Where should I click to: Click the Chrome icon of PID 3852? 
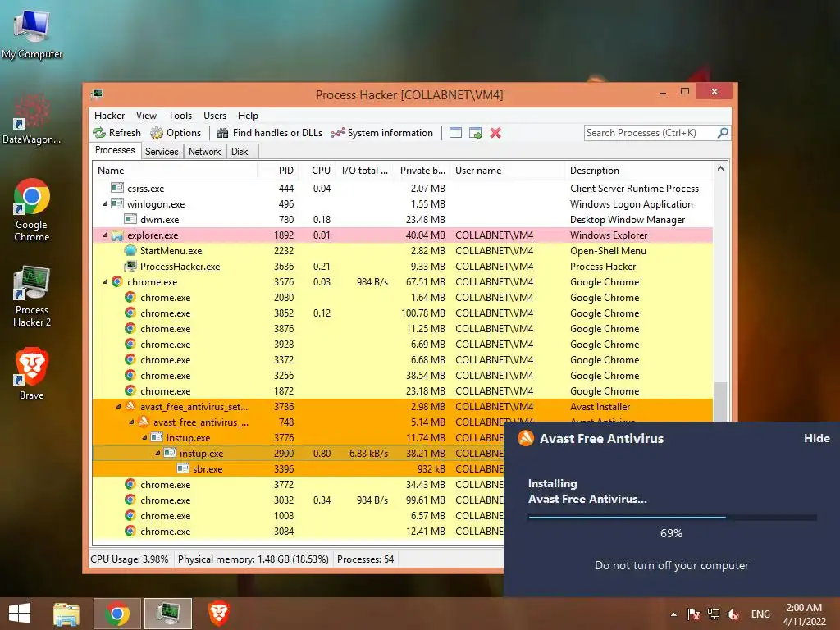coord(130,313)
